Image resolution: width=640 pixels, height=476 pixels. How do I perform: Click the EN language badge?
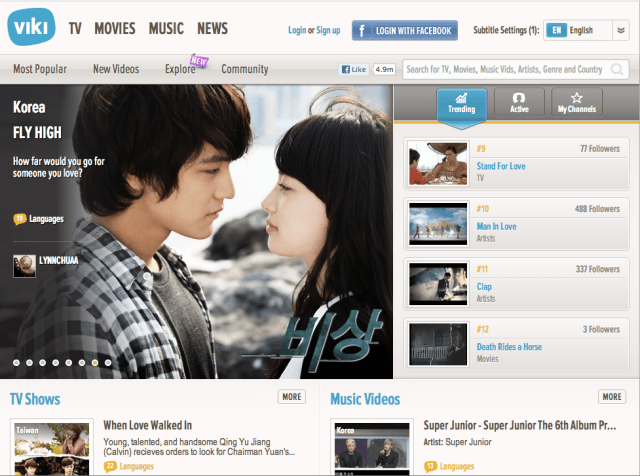(x=556, y=30)
